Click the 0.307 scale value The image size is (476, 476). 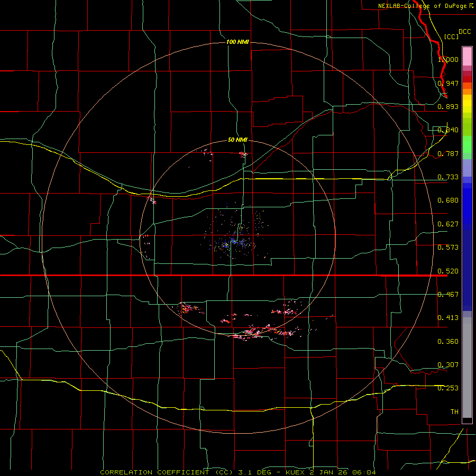pos(448,365)
